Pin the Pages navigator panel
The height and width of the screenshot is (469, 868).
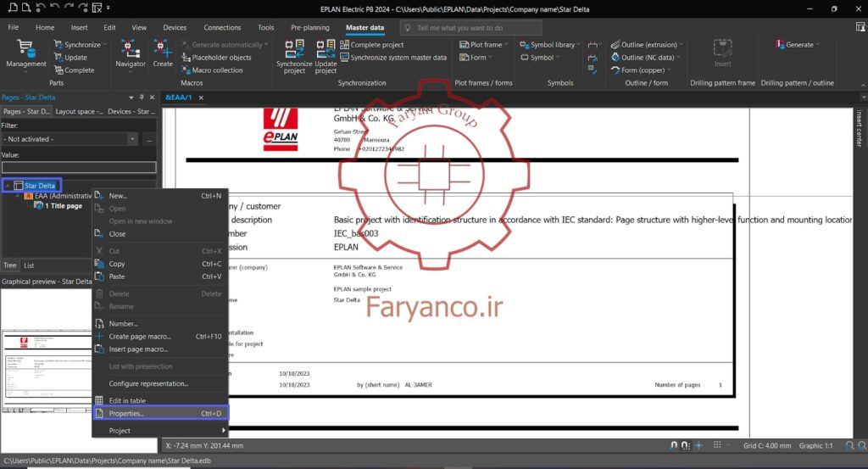click(142, 98)
